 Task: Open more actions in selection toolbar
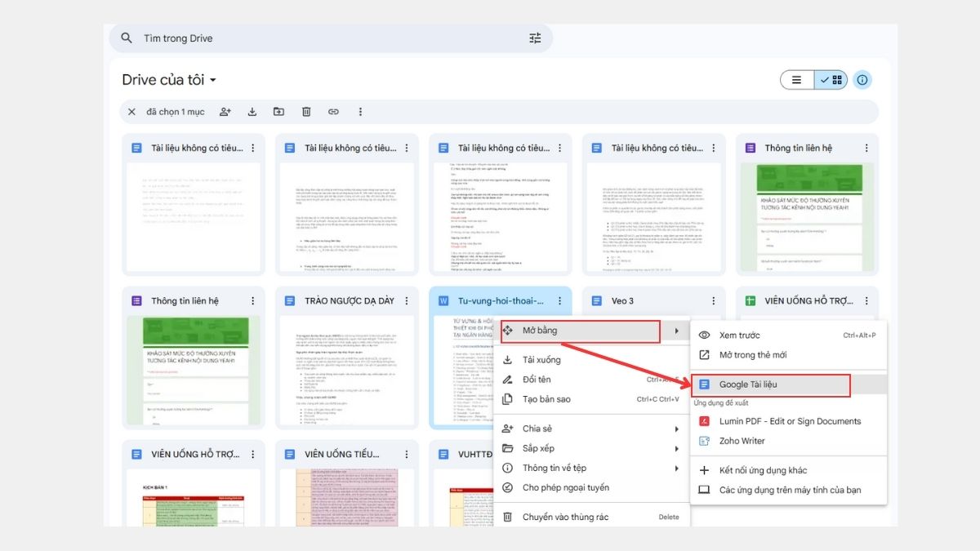[x=360, y=112]
